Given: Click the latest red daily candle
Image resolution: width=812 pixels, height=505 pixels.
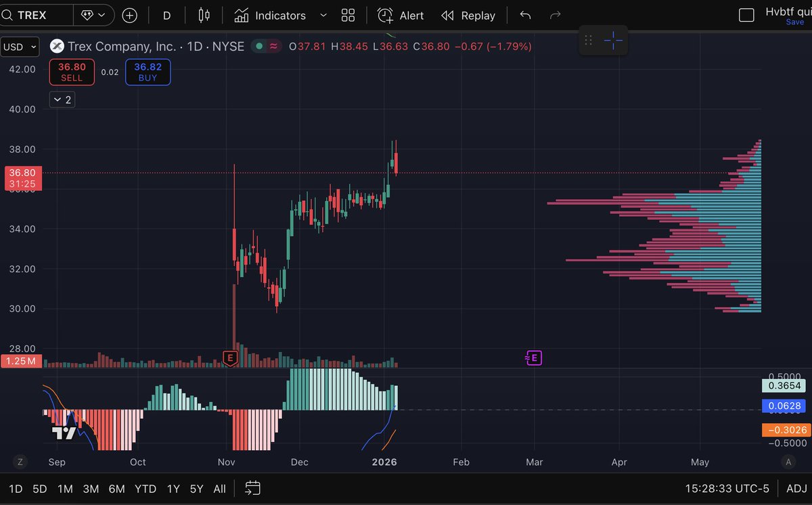Looking at the screenshot, I should [396, 162].
